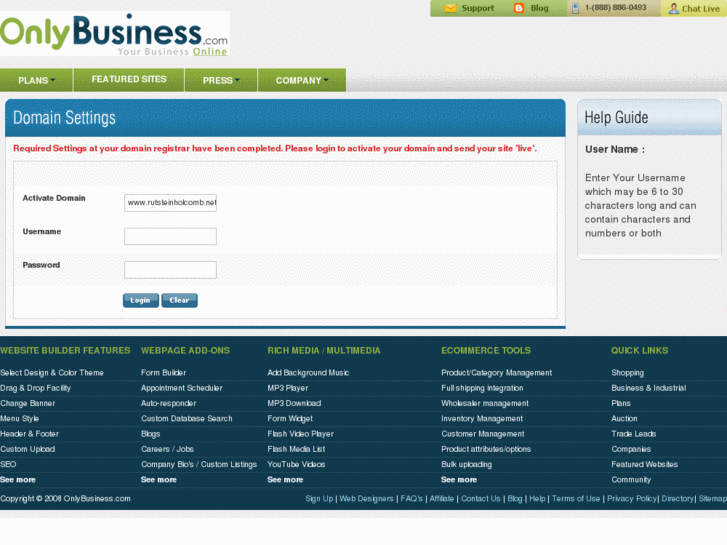Open Custom Database Search link
Image resolution: width=727 pixels, height=545 pixels.
pyautogui.click(x=187, y=419)
